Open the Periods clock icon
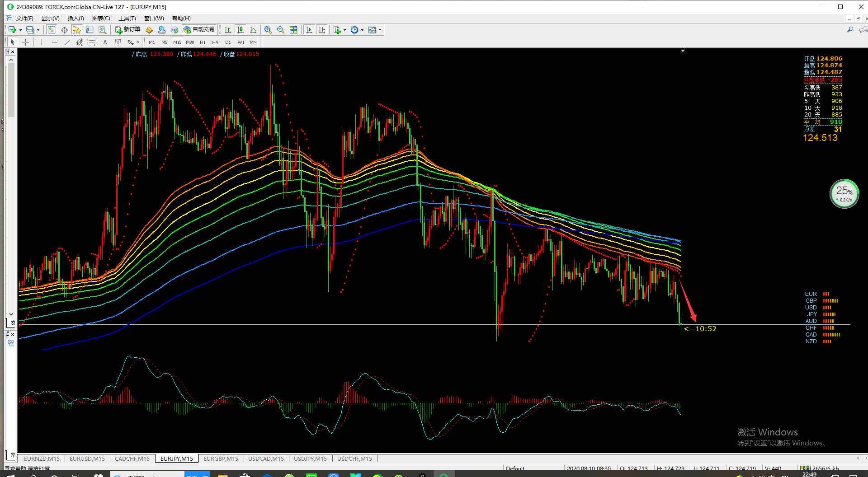This screenshot has width=868, height=477. tap(354, 30)
